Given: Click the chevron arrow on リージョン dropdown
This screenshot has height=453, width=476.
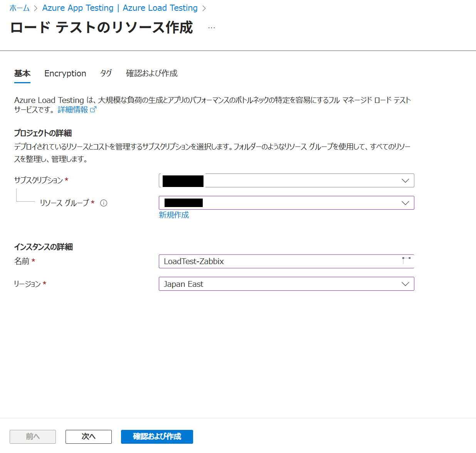Looking at the screenshot, I should point(405,284).
